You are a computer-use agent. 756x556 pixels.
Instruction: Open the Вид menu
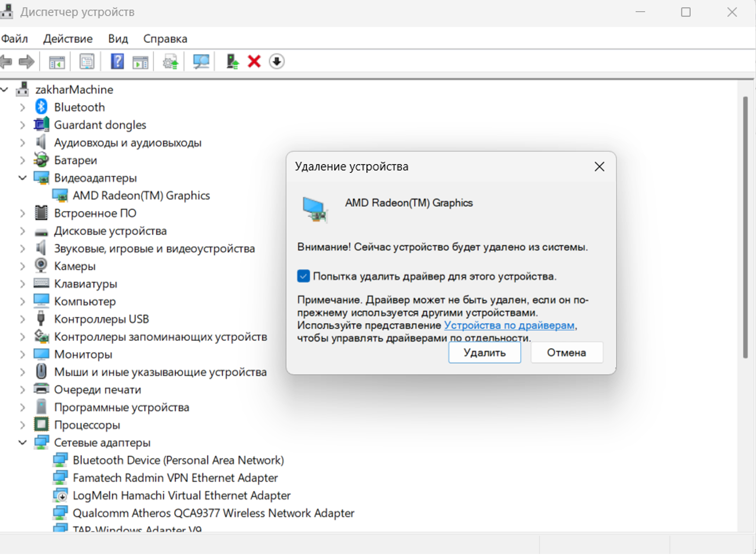click(118, 39)
